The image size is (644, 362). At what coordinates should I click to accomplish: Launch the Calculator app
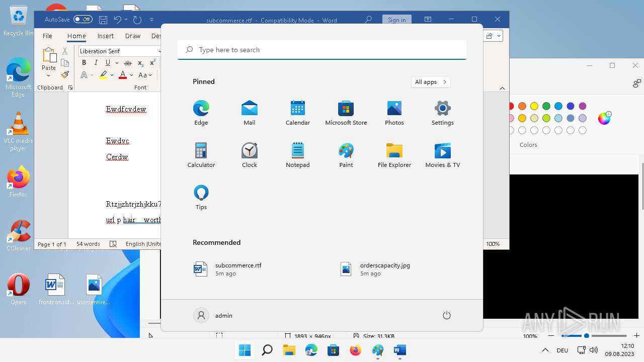(x=201, y=155)
